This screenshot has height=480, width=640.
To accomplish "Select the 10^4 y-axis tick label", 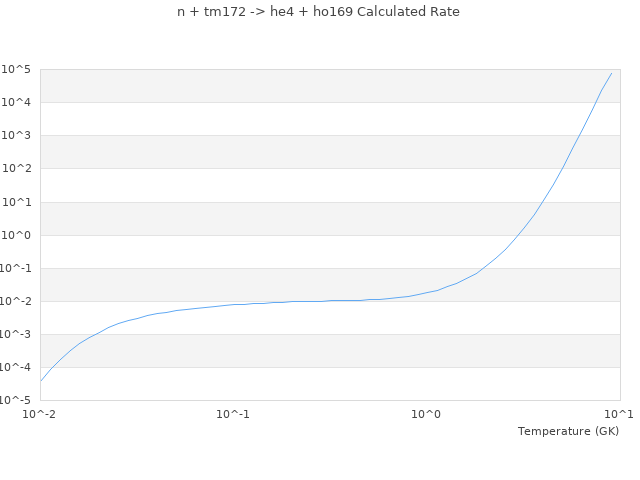I will pyautogui.click(x=18, y=102).
